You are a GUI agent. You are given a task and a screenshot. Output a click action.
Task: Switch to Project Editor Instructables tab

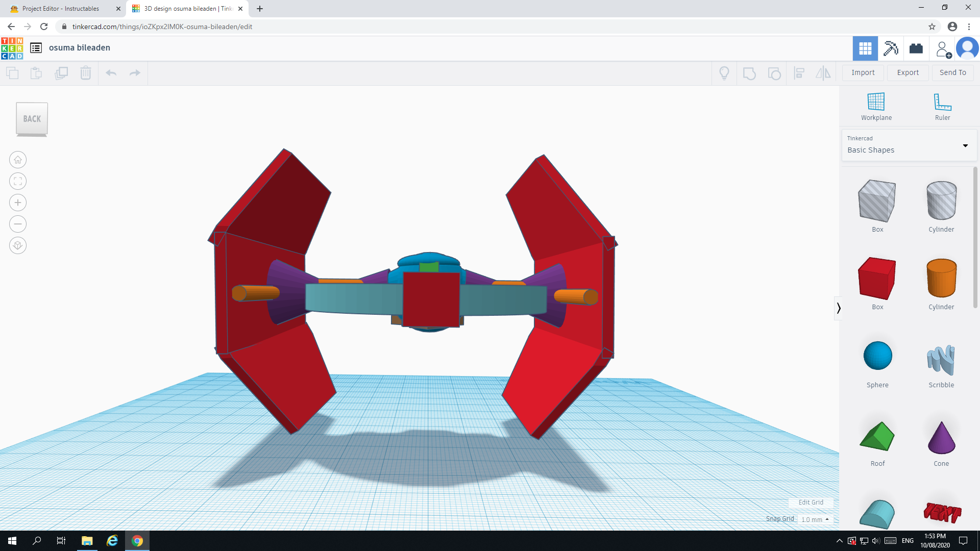(61, 9)
